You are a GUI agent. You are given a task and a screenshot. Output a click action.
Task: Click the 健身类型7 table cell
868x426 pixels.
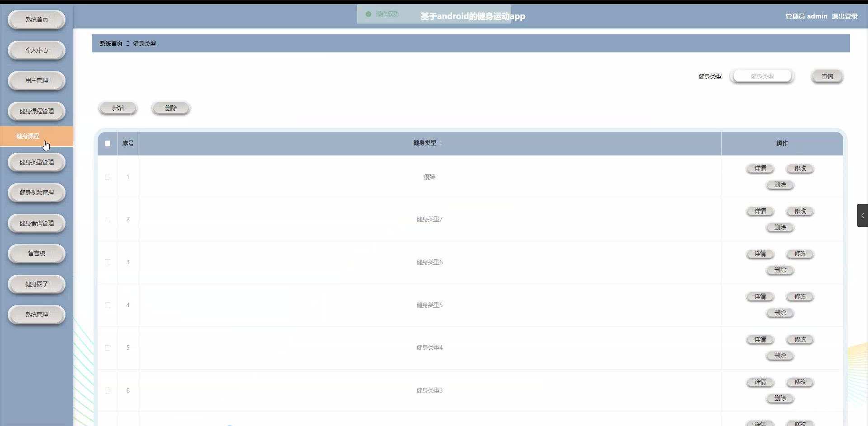click(429, 220)
